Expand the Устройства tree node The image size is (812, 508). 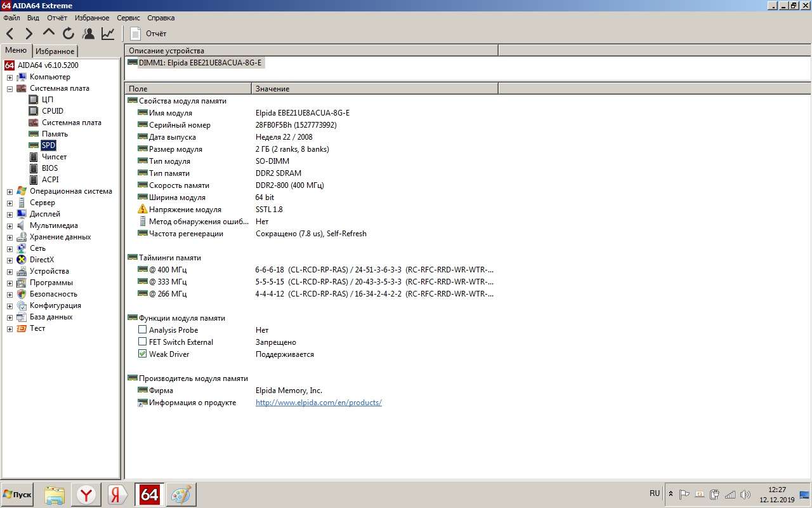[x=10, y=272]
